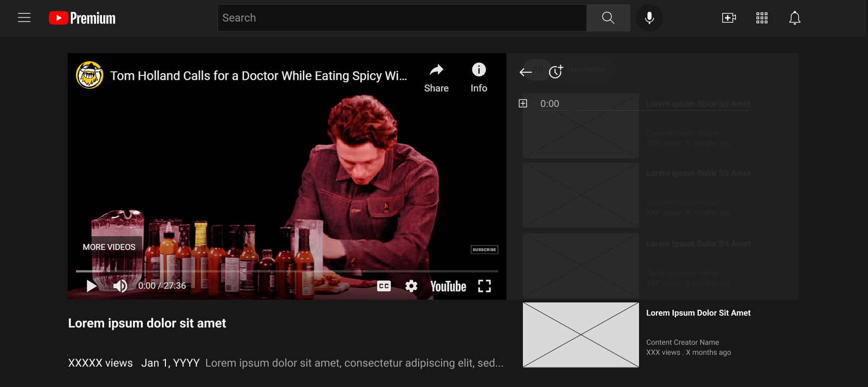Mute the video volume
The width and height of the screenshot is (868, 387).
coord(120,286)
